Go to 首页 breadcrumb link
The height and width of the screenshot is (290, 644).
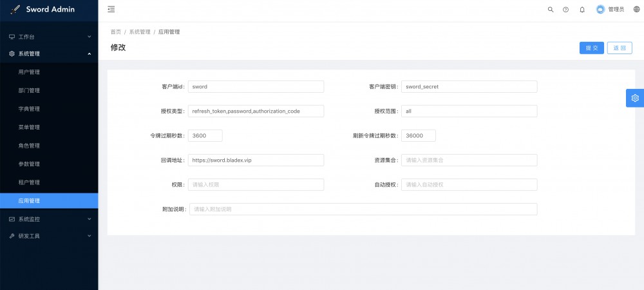(116, 32)
